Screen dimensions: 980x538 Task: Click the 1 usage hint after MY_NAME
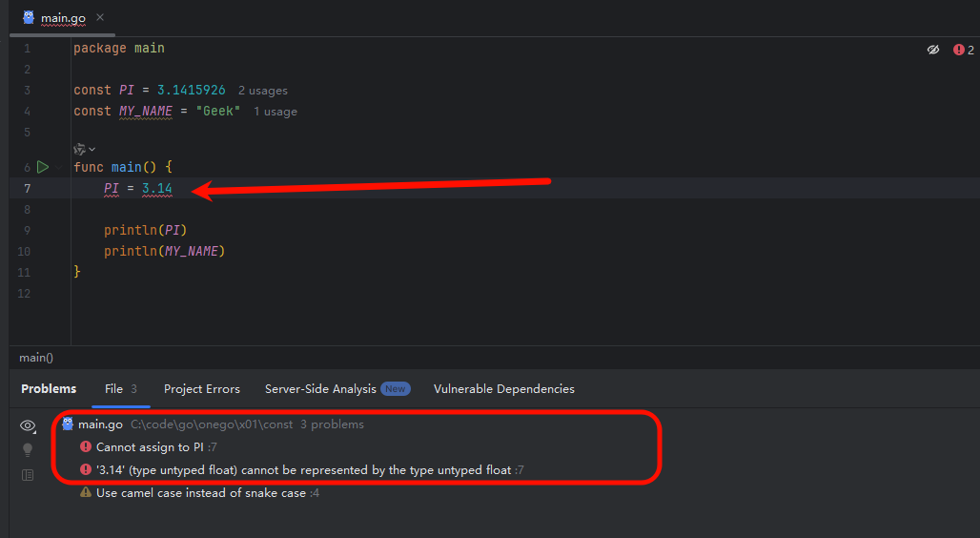[x=275, y=112]
